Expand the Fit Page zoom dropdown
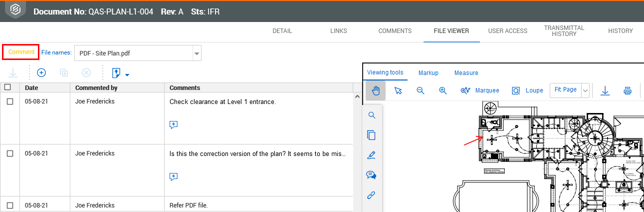This screenshot has height=212, width=644. click(x=586, y=90)
